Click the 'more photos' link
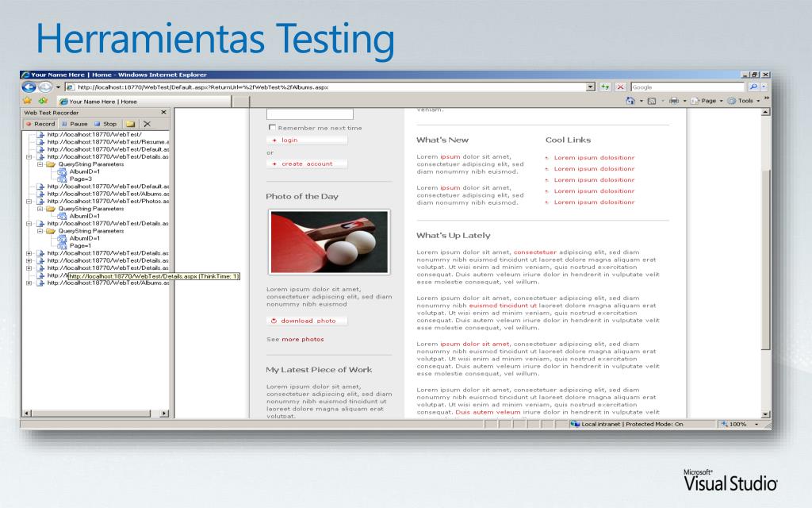This screenshot has width=812, height=508. point(302,339)
